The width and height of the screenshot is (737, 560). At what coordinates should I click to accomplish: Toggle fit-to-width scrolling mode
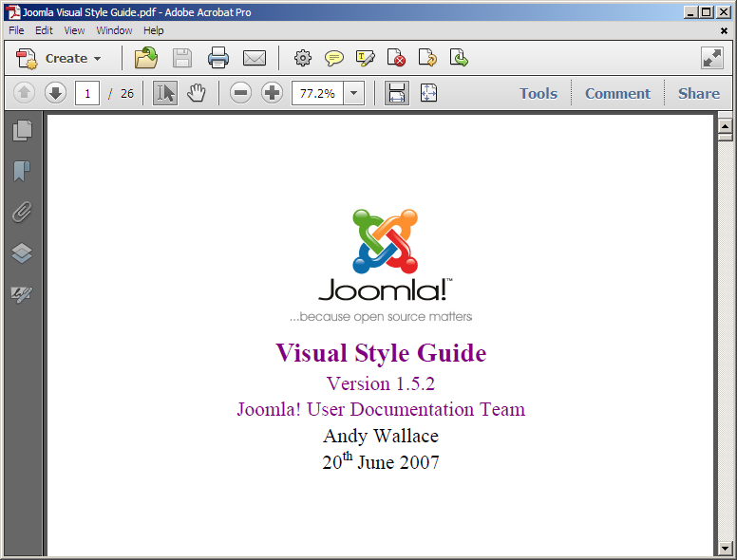coord(397,93)
